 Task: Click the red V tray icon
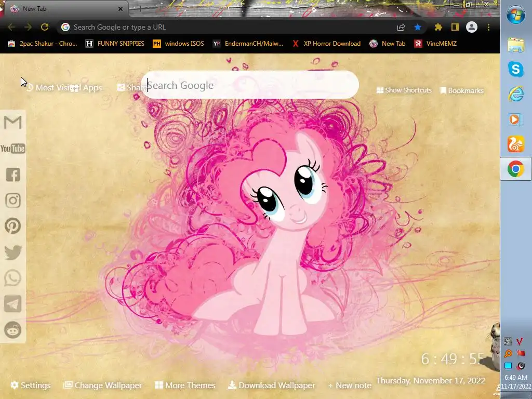pos(520,341)
